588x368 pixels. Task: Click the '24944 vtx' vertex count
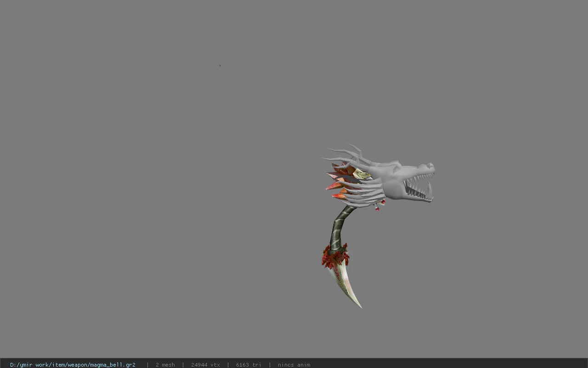pos(205,365)
